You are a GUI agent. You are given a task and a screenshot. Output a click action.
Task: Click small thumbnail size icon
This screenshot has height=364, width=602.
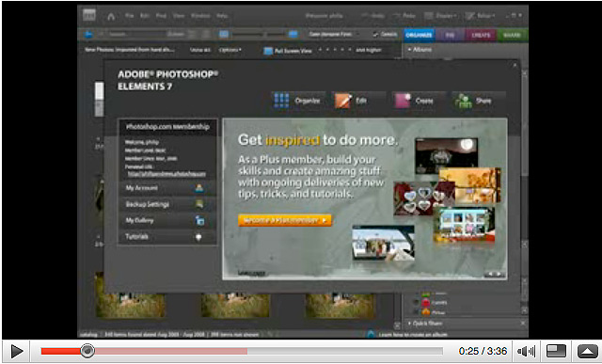224,35
